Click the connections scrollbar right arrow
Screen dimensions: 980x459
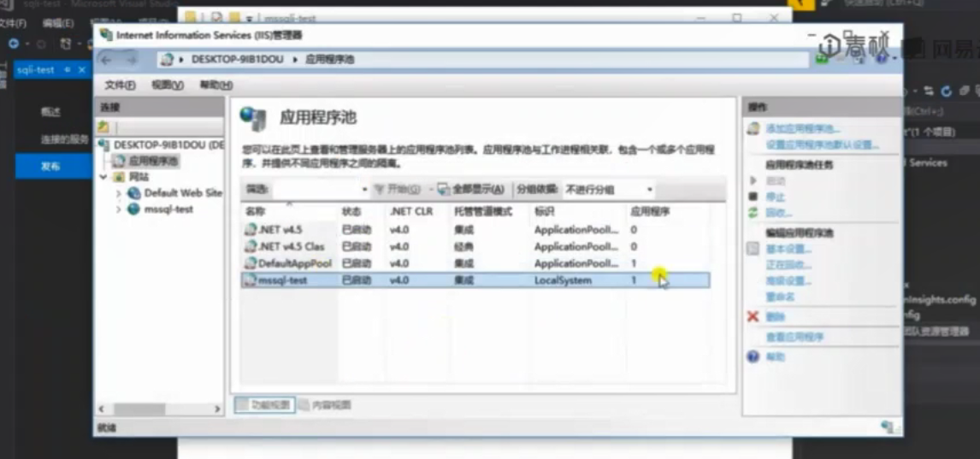[217, 409]
